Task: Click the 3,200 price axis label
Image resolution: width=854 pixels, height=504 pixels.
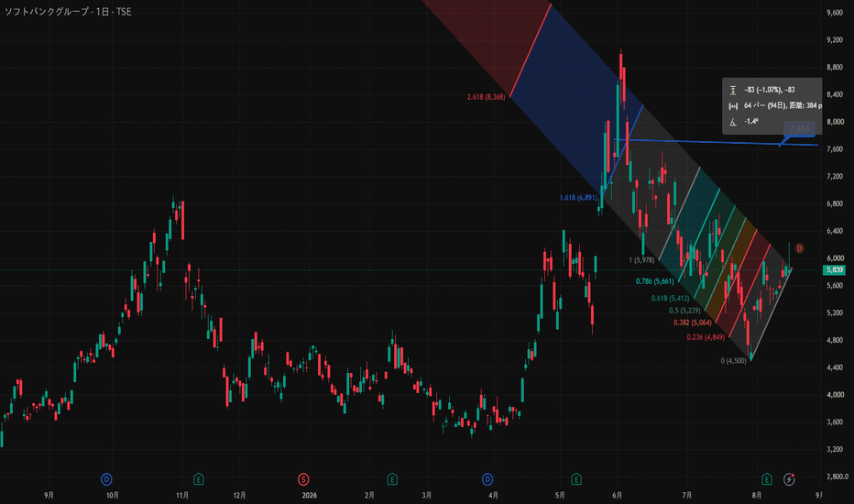Action: pyautogui.click(x=835, y=449)
